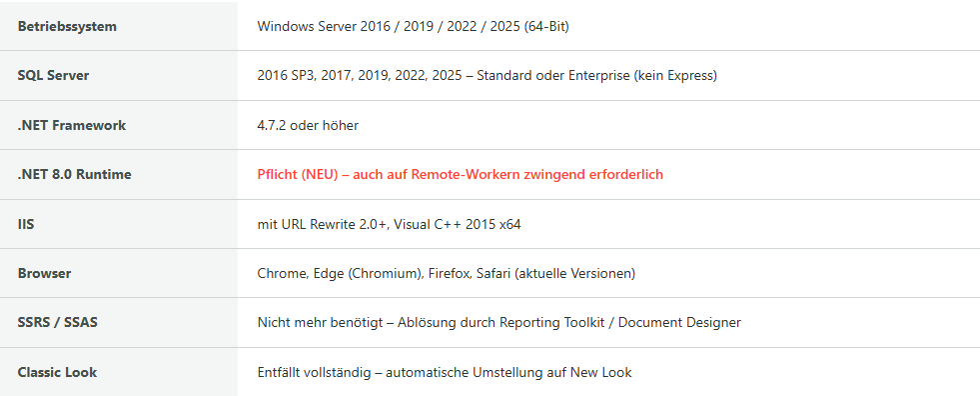The image size is (980, 396).
Task: Click the '4.7.2 oder höher' value
Action: tap(308, 125)
